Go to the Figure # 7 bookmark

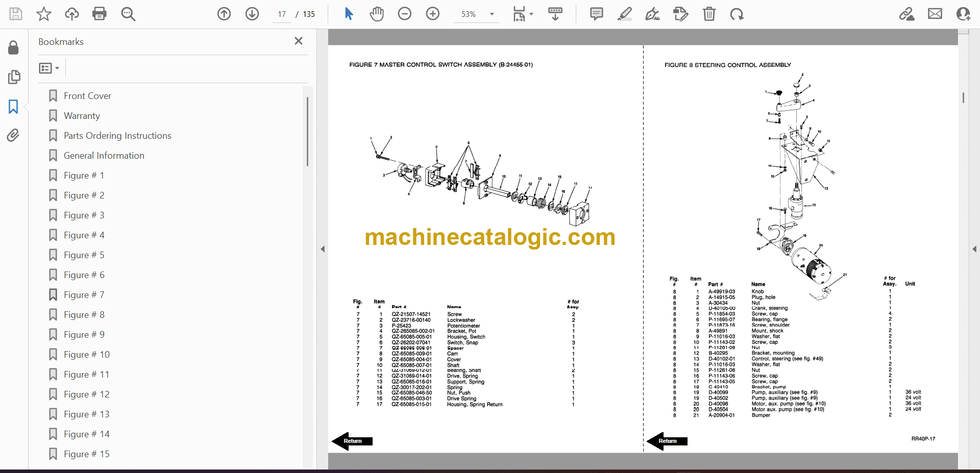84,295
